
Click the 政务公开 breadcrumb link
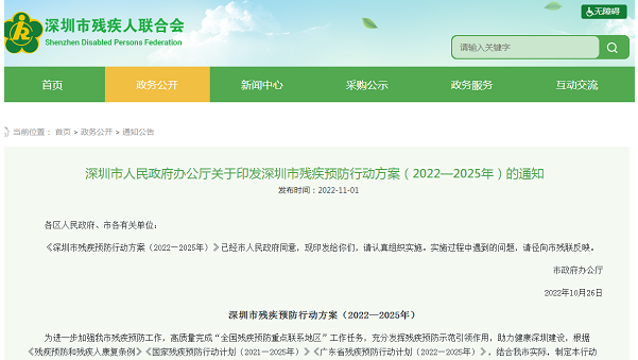point(96,132)
